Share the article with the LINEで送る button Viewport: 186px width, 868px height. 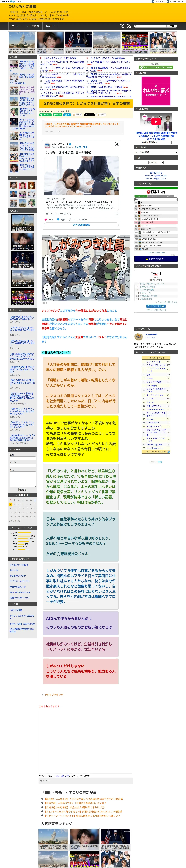[x=46, y=115]
